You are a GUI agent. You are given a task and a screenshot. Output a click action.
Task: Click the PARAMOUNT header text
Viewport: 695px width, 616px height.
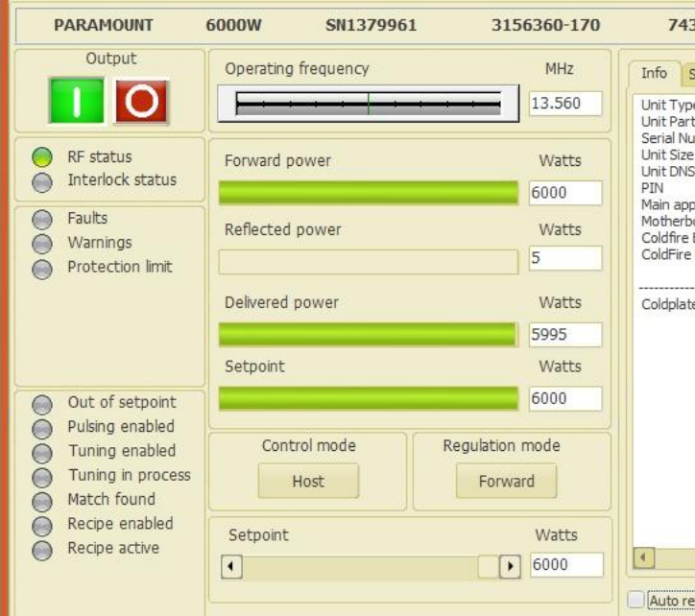[x=104, y=25]
